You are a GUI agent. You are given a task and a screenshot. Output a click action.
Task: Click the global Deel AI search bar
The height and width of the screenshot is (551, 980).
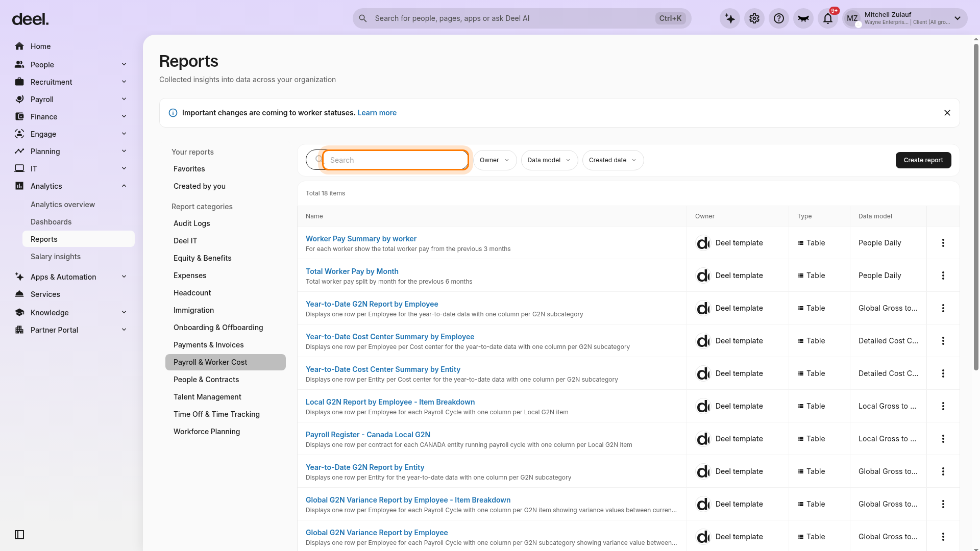point(522,18)
